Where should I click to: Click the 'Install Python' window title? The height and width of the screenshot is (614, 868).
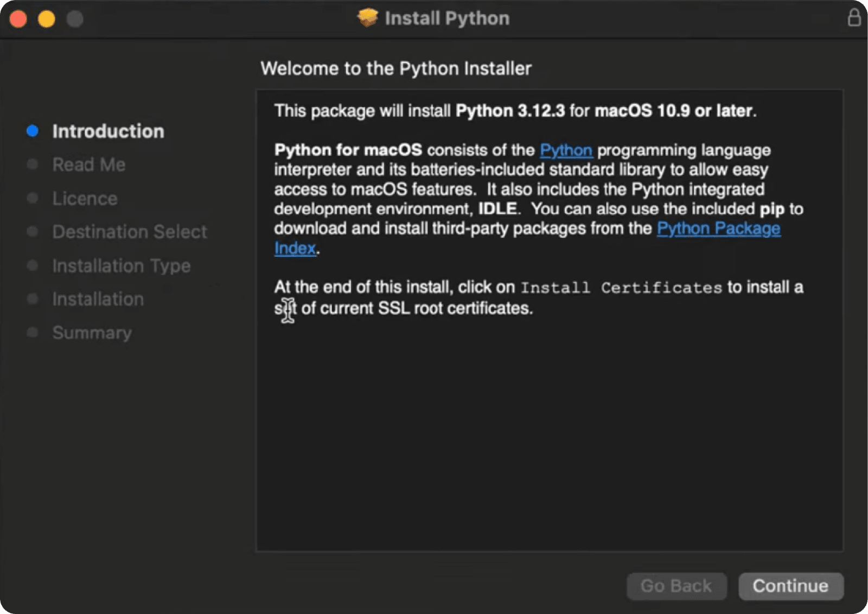click(x=447, y=18)
